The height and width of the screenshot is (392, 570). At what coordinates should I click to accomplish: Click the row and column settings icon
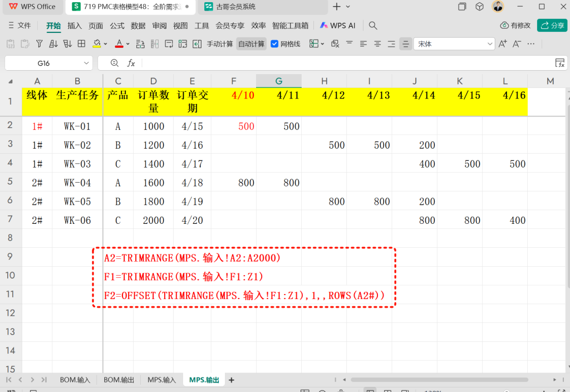pos(140,44)
